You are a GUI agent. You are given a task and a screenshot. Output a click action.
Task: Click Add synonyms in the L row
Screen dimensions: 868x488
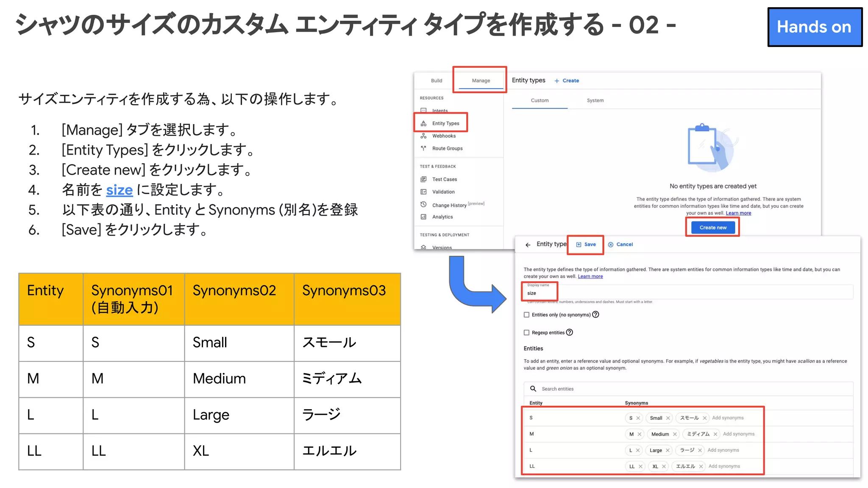[723, 450]
